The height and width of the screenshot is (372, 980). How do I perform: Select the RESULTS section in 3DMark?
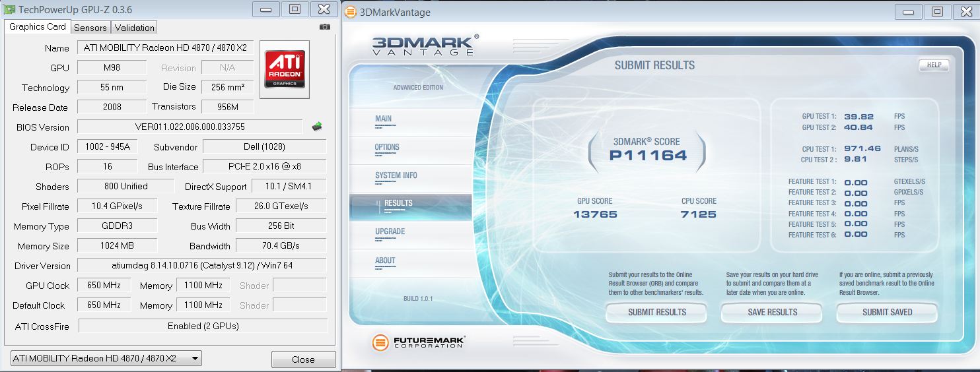click(410, 206)
